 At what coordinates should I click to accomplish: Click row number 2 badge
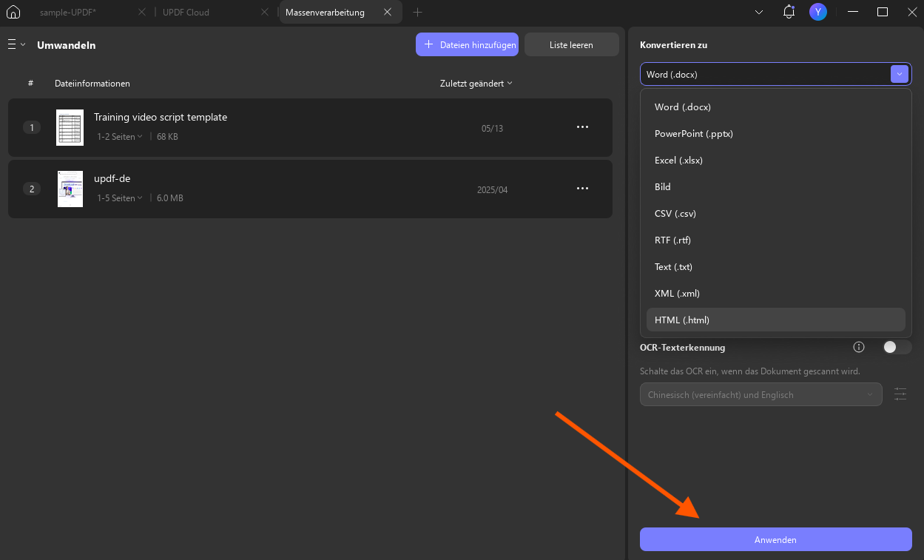[31, 189]
